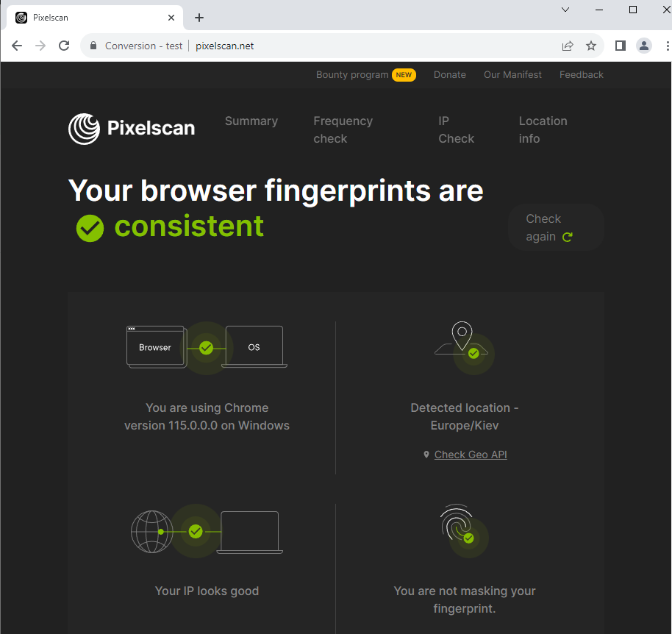Click the Donate link

pyautogui.click(x=449, y=74)
